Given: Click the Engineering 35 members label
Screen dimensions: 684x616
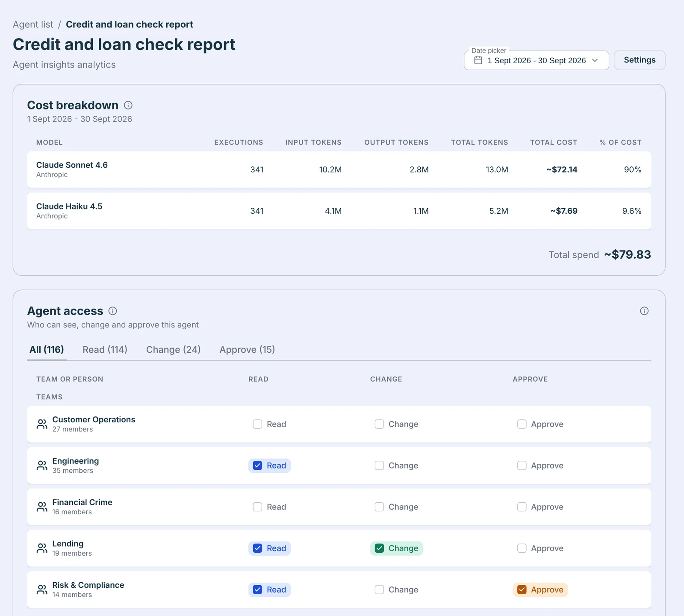Looking at the screenshot, I should coord(73,471).
